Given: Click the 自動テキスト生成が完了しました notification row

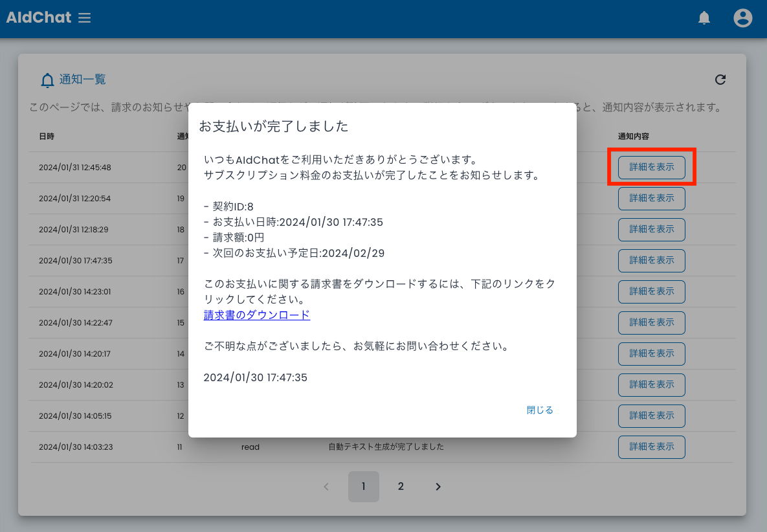Looking at the screenshot, I should [385, 447].
